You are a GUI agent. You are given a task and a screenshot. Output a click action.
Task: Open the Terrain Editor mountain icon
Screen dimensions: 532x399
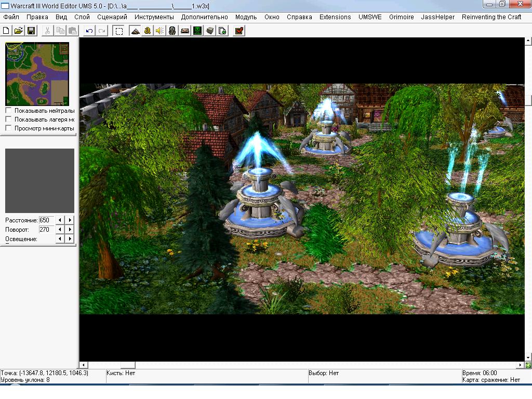tap(135, 31)
